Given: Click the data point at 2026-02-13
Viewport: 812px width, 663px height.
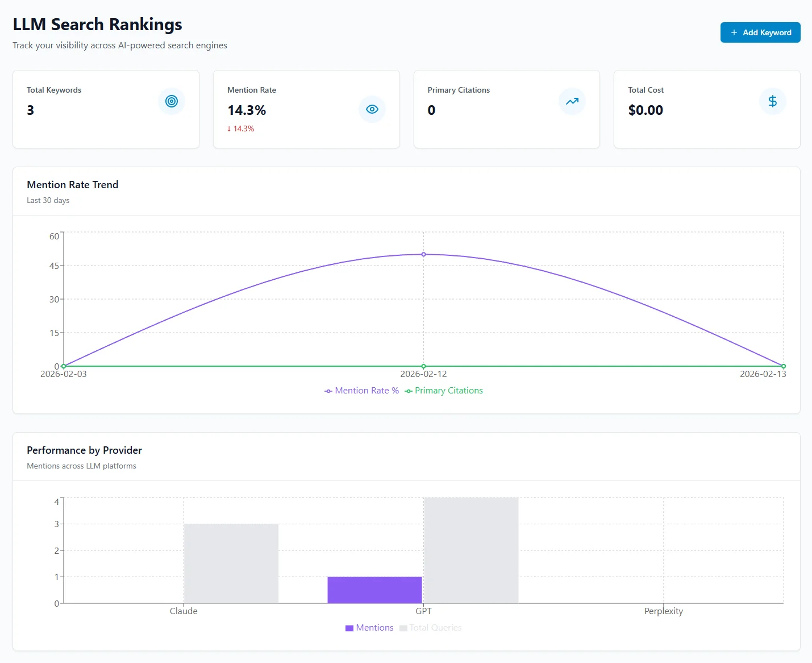Looking at the screenshot, I should tap(784, 366).
